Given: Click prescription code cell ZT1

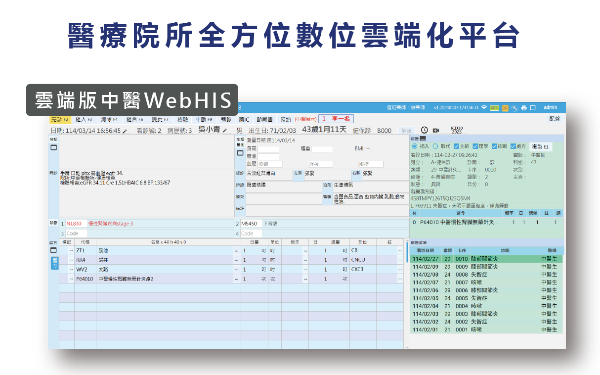Looking at the screenshot, I should tap(85, 251).
